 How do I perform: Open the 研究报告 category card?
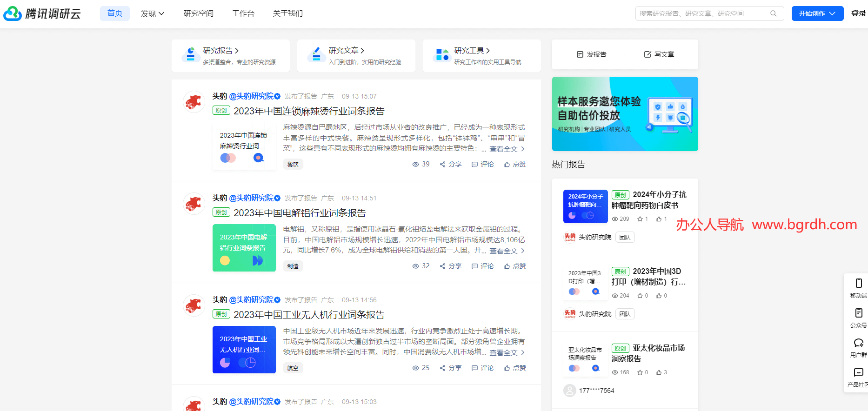231,56
